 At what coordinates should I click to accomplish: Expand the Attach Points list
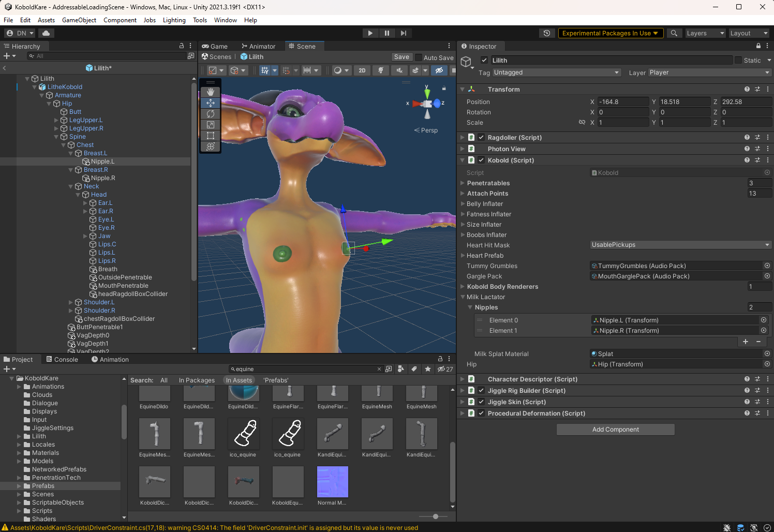click(463, 194)
